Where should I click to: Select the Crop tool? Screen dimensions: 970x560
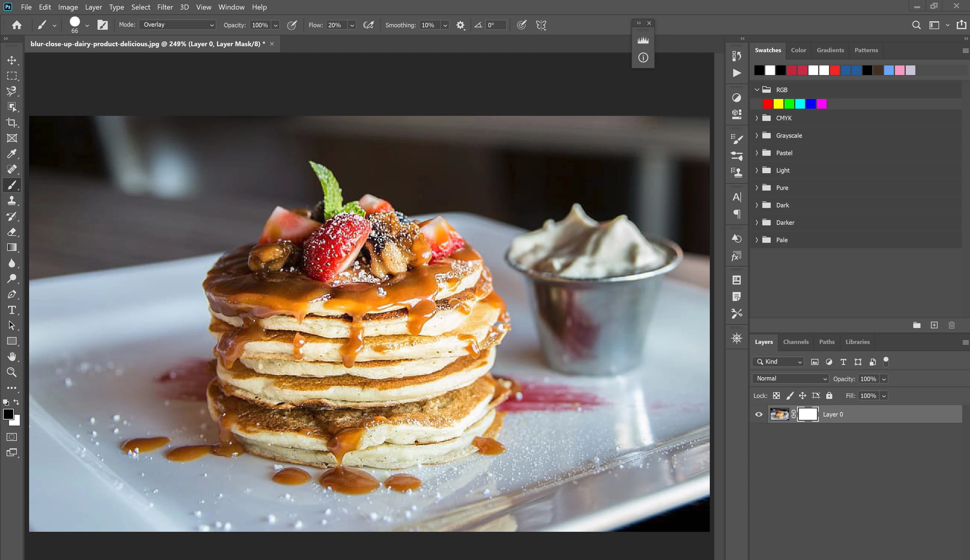click(11, 123)
